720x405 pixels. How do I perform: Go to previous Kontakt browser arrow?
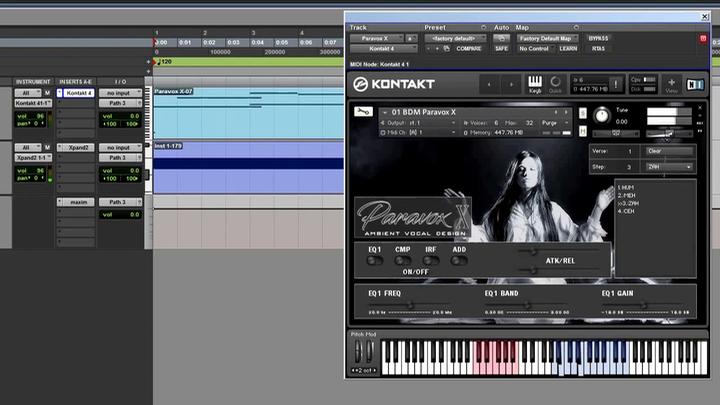[x=489, y=84]
